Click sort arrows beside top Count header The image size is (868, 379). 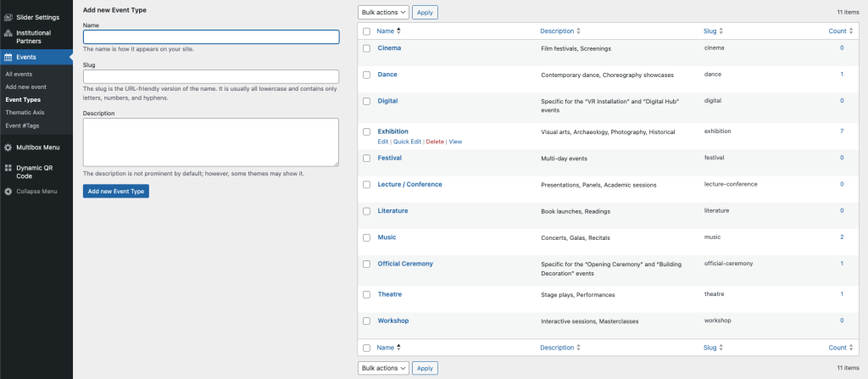850,31
